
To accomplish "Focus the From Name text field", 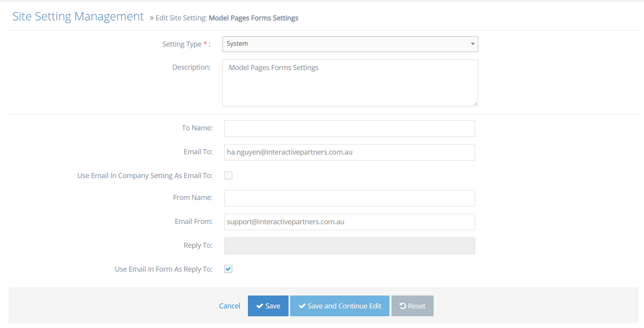I will (349, 198).
